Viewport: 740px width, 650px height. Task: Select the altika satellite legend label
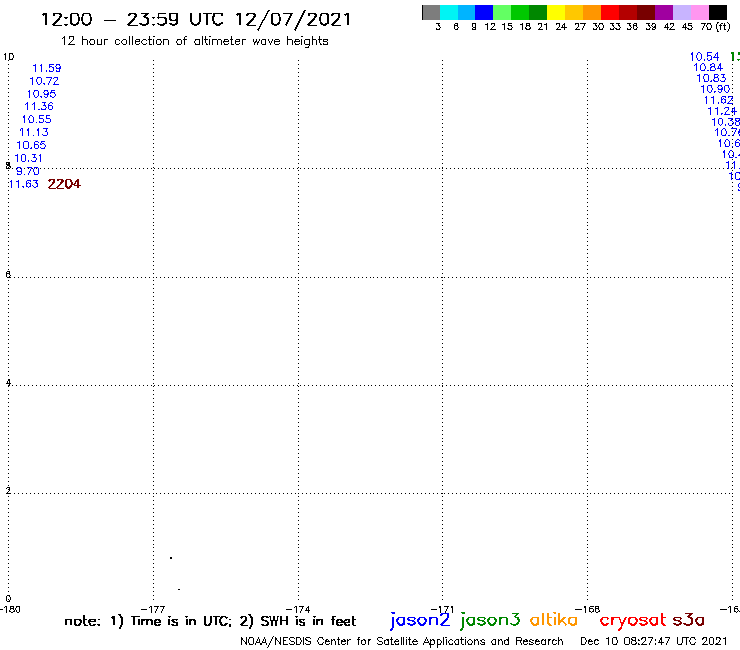pos(554,619)
